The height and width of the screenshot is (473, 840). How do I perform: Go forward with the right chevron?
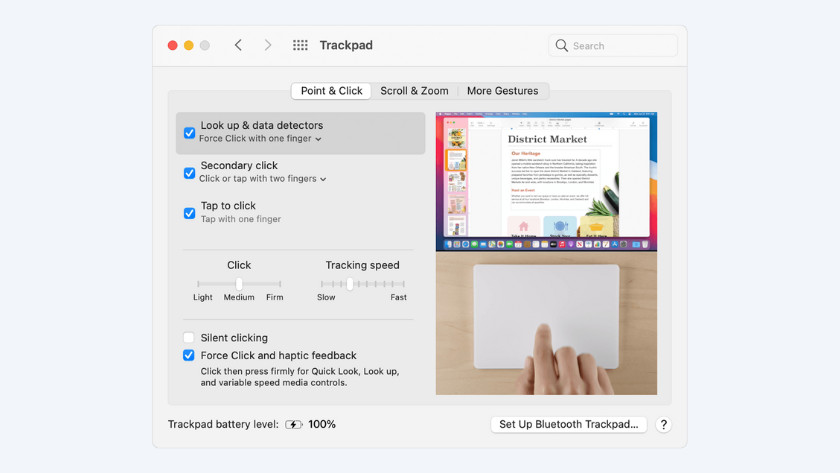[268, 46]
